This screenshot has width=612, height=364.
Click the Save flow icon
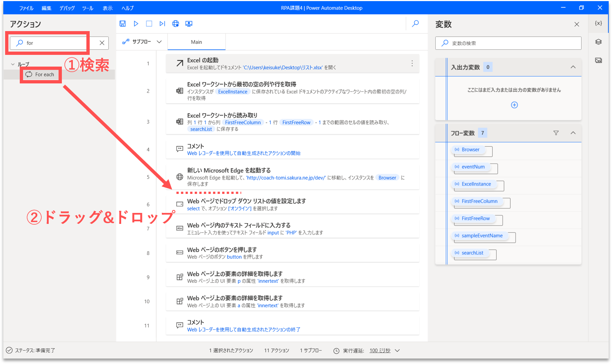(123, 24)
